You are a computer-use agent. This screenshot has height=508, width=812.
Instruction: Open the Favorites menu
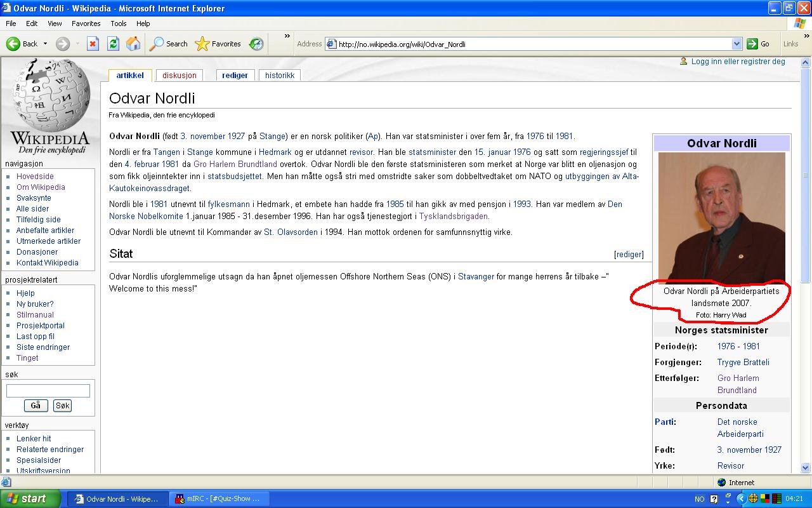click(86, 23)
